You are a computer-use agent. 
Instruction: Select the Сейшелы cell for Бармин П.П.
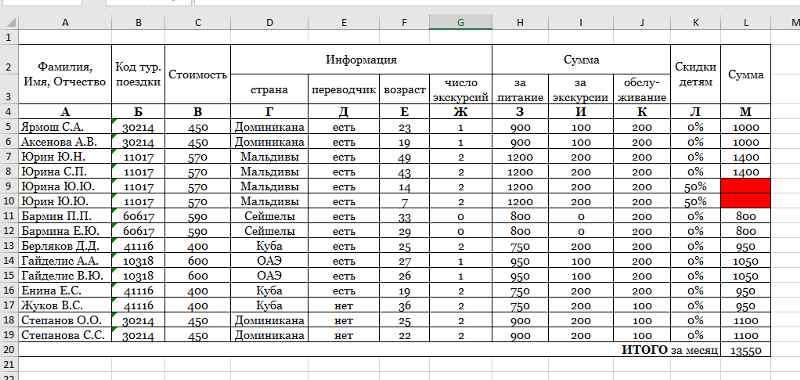click(269, 217)
